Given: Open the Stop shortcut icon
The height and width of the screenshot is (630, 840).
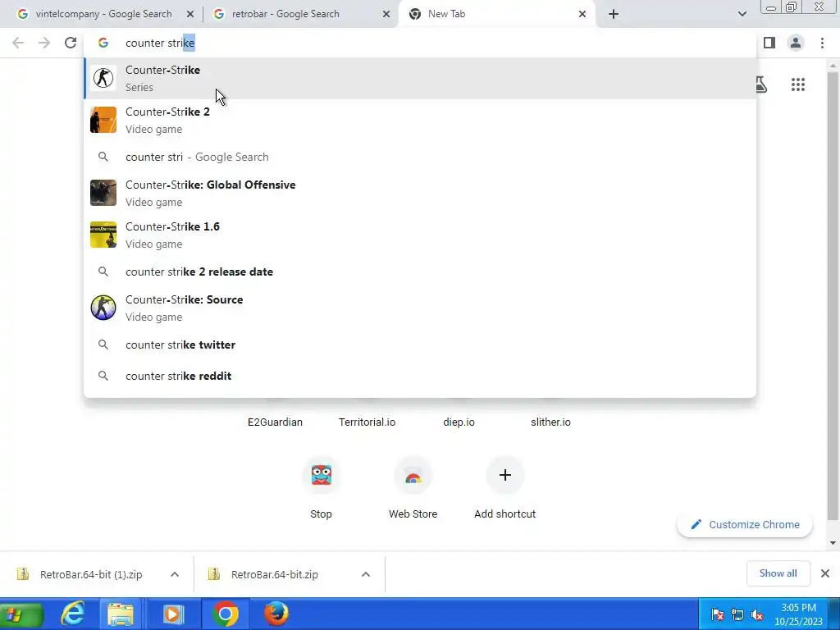Looking at the screenshot, I should pyautogui.click(x=321, y=475).
